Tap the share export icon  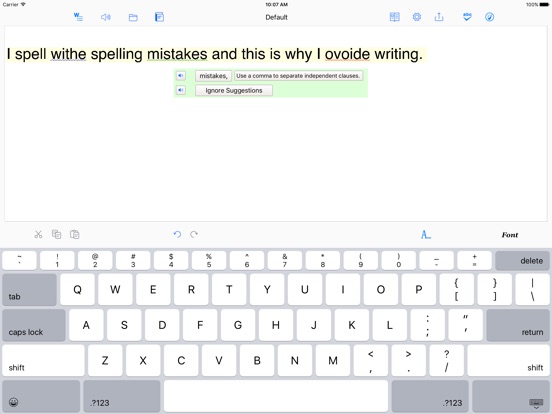coord(439,17)
